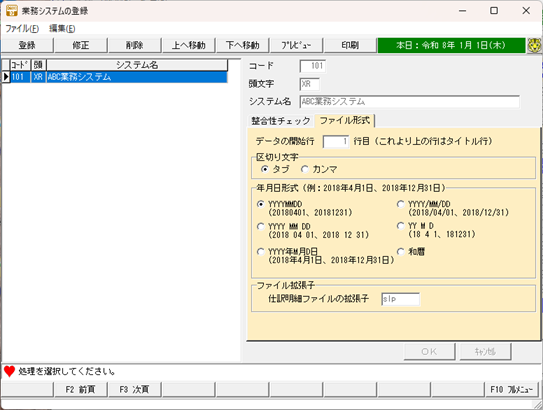Click the red heart status icon
The width and height of the screenshot is (543, 410).
[9, 372]
